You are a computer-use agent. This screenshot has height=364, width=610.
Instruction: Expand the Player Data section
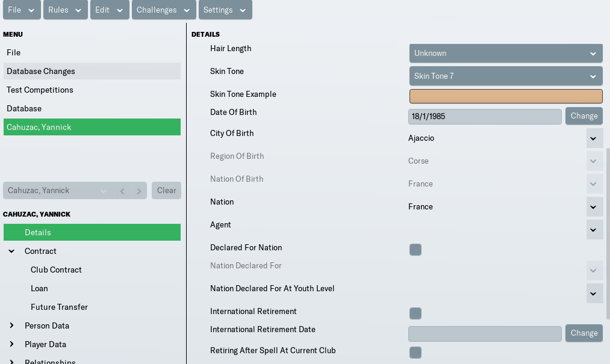click(x=11, y=344)
